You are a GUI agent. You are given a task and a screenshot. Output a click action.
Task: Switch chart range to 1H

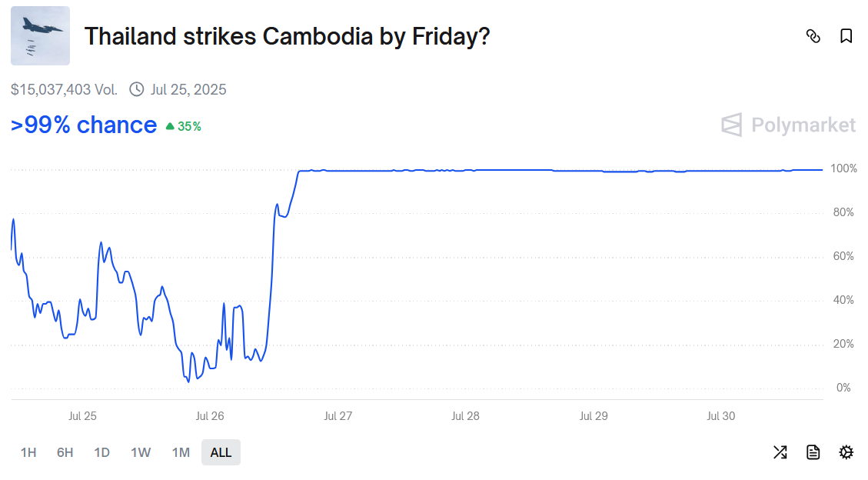click(28, 452)
